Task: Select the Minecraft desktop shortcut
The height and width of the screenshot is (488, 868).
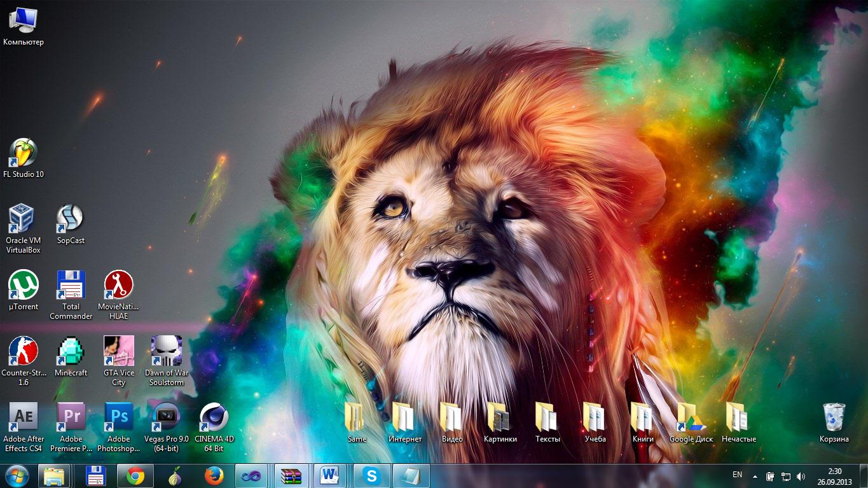Action: tap(71, 358)
